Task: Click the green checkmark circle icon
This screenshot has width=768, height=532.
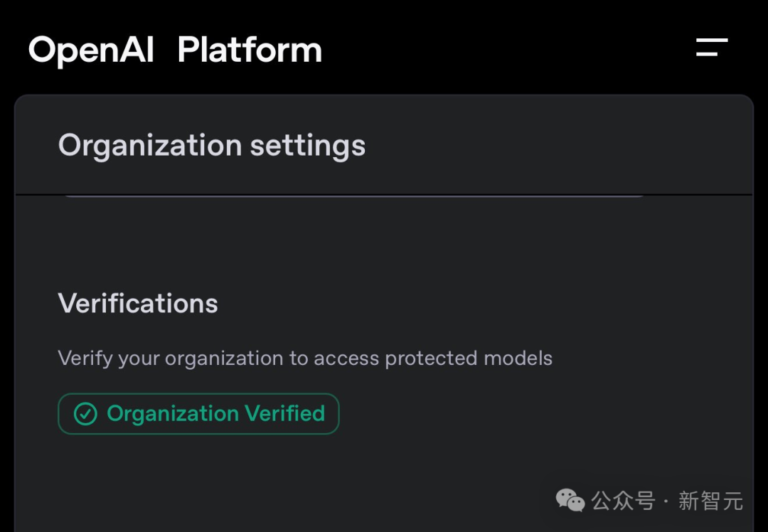Action: 85,414
